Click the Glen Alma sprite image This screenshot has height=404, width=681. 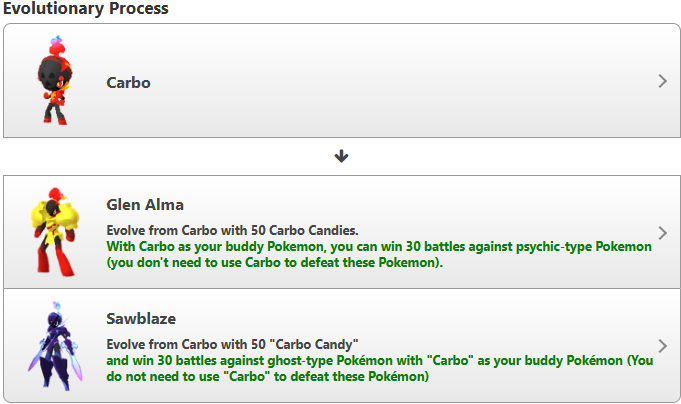point(55,232)
